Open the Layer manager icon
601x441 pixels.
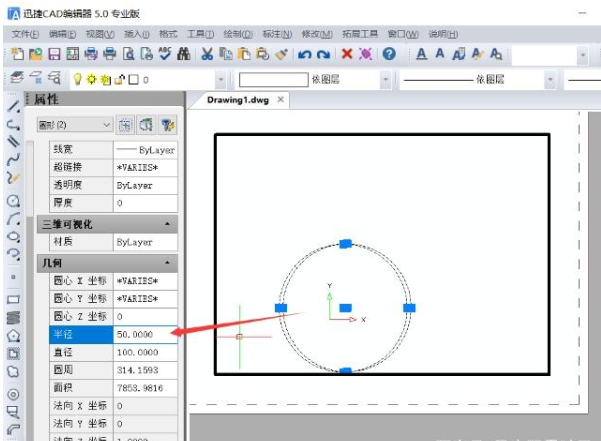pos(16,78)
